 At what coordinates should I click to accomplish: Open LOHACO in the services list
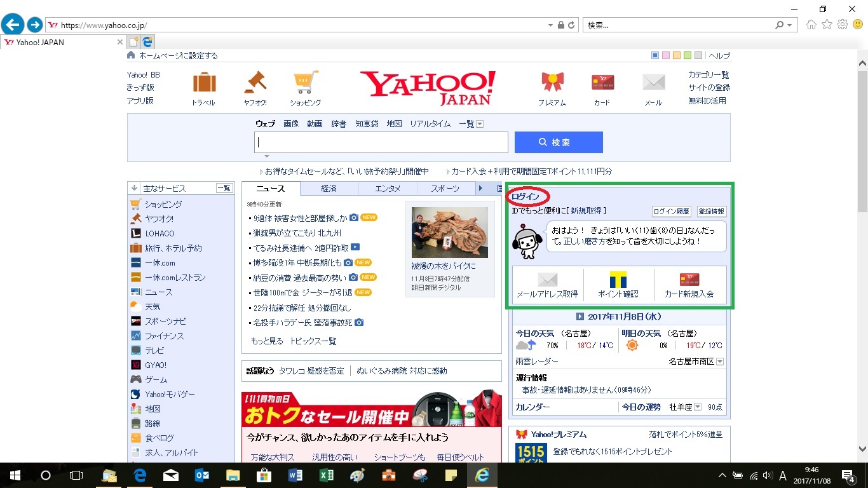159,233
